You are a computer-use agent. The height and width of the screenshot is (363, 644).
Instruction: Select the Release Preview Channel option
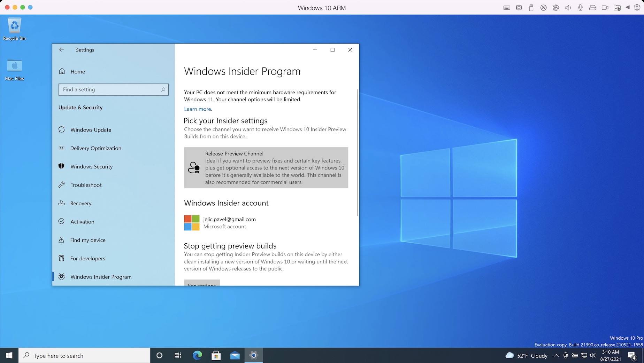point(266,168)
